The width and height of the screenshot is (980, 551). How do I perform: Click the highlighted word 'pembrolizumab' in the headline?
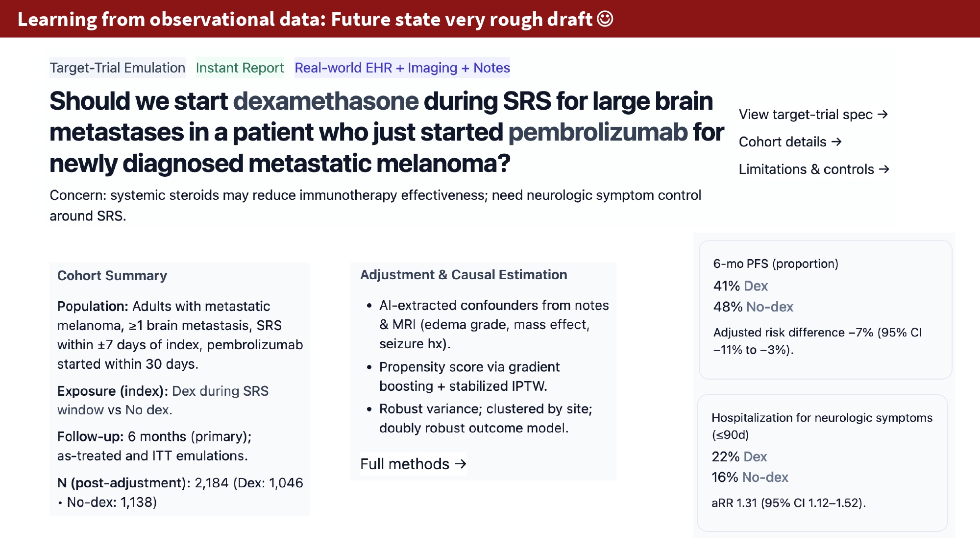pyautogui.click(x=598, y=132)
